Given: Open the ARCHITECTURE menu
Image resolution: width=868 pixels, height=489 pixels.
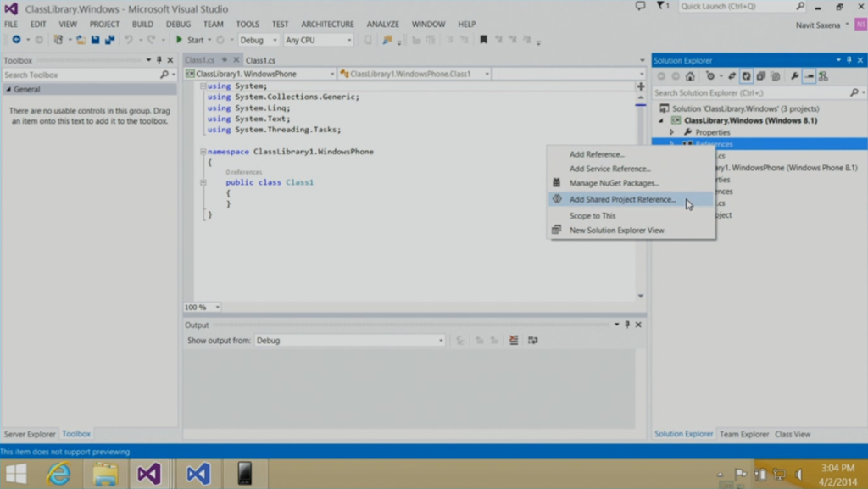Looking at the screenshot, I should 327,24.
